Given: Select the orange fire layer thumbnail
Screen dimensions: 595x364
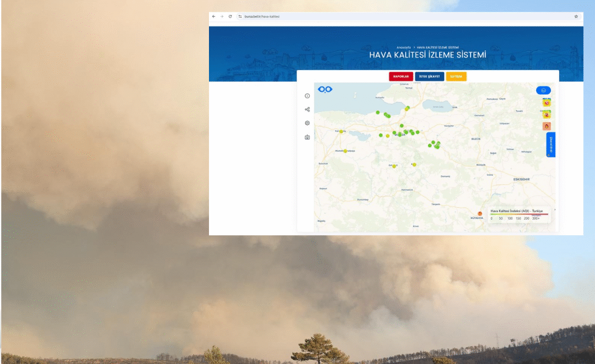Looking at the screenshot, I should 546,126.
